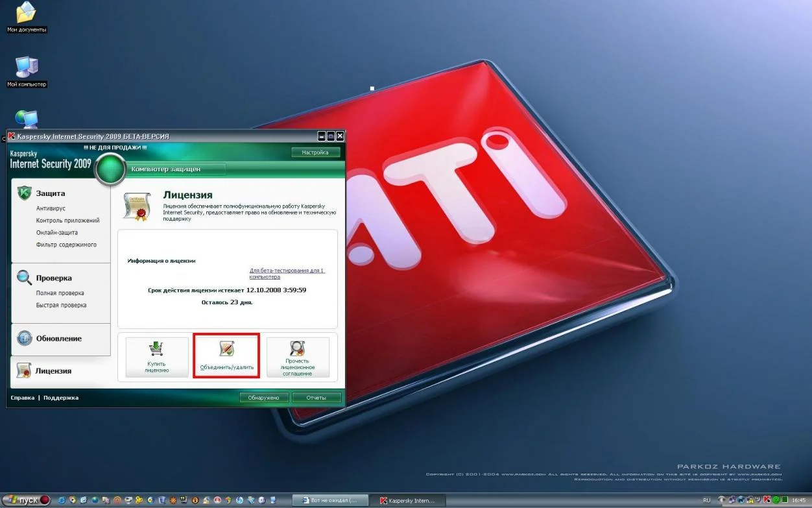
Task: Start Быстрая проверка
Action: pos(61,305)
